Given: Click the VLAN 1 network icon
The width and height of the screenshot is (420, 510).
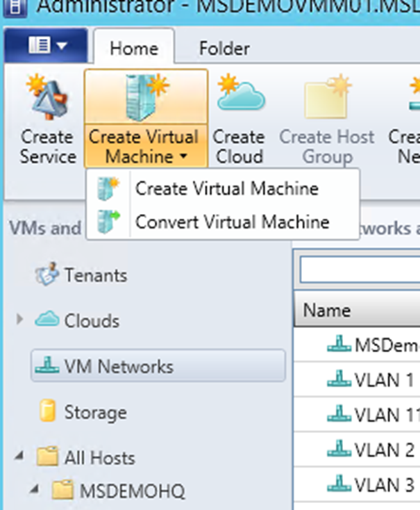Looking at the screenshot, I should (339, 378).
